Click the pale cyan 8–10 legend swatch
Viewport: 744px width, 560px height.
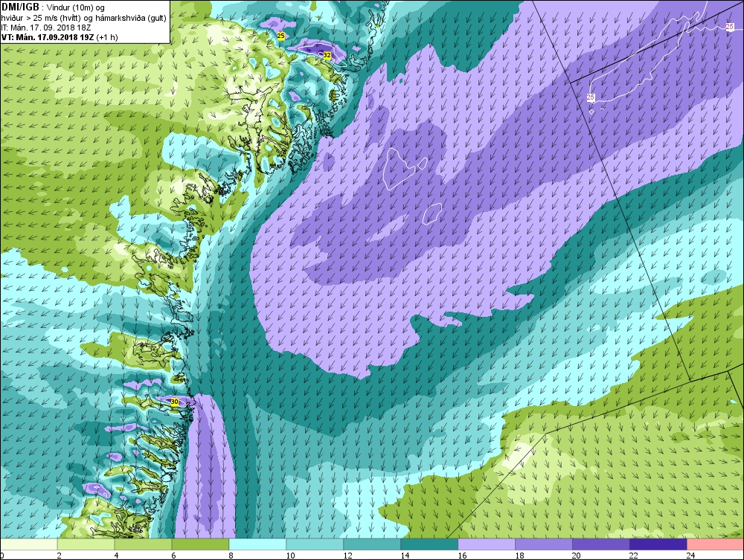tap(257, 544)
